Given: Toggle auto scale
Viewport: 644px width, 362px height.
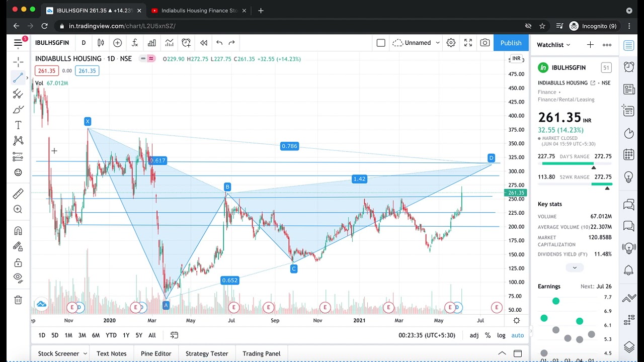Looking at the screenshot, I should pyautogui.click(x=517, y=335).
